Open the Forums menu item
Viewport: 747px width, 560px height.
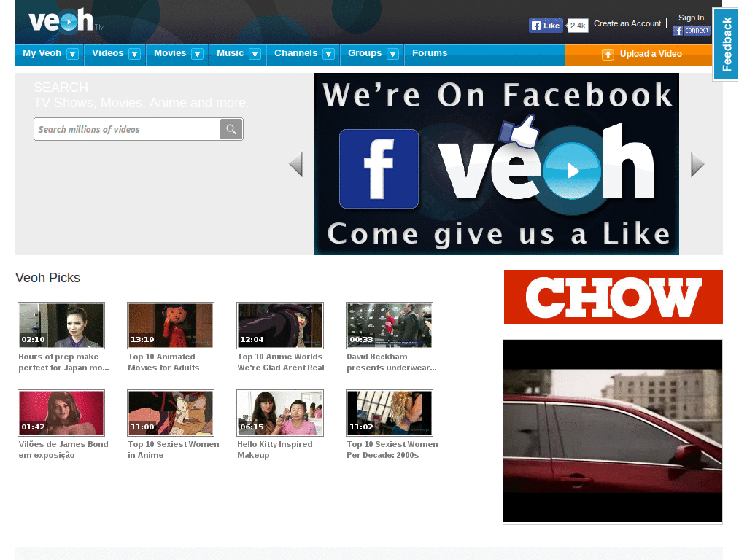pyautogui.click(x=430, y=53)
